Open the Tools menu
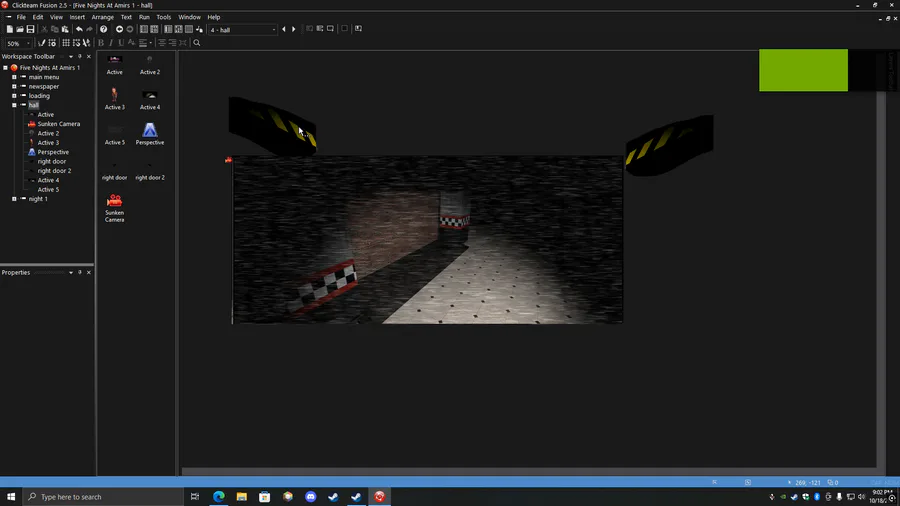 (x=164, y=17)
